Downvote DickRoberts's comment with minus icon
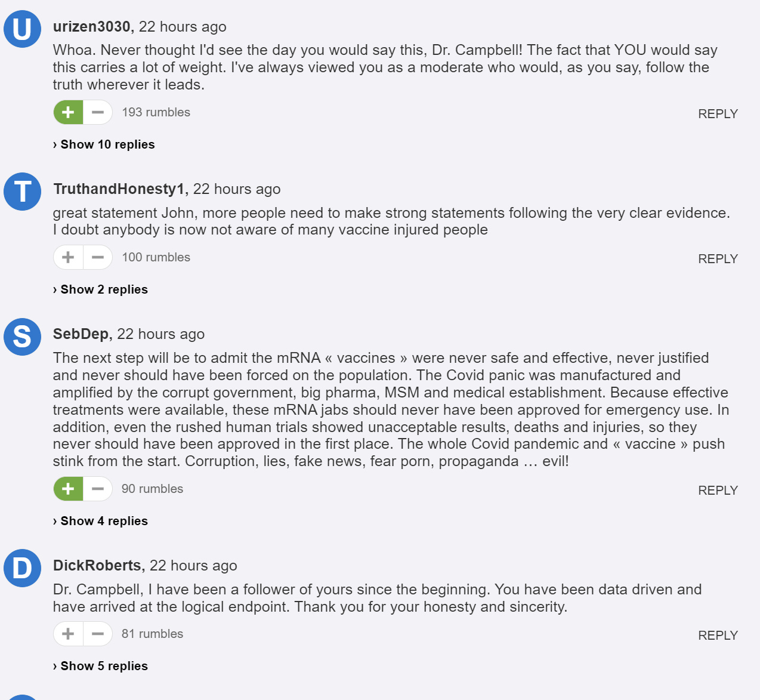This screenshot has height=700, width=760. tap(98, 634)
